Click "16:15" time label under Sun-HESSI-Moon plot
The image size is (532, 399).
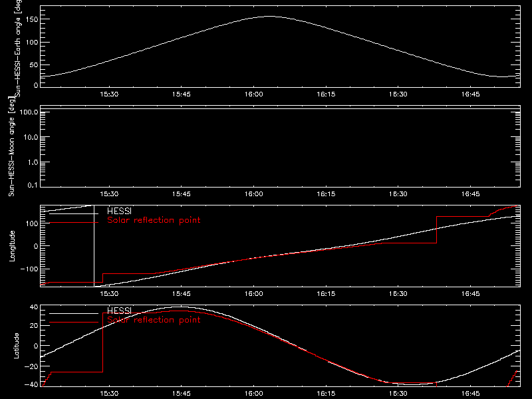click(326, 194)
